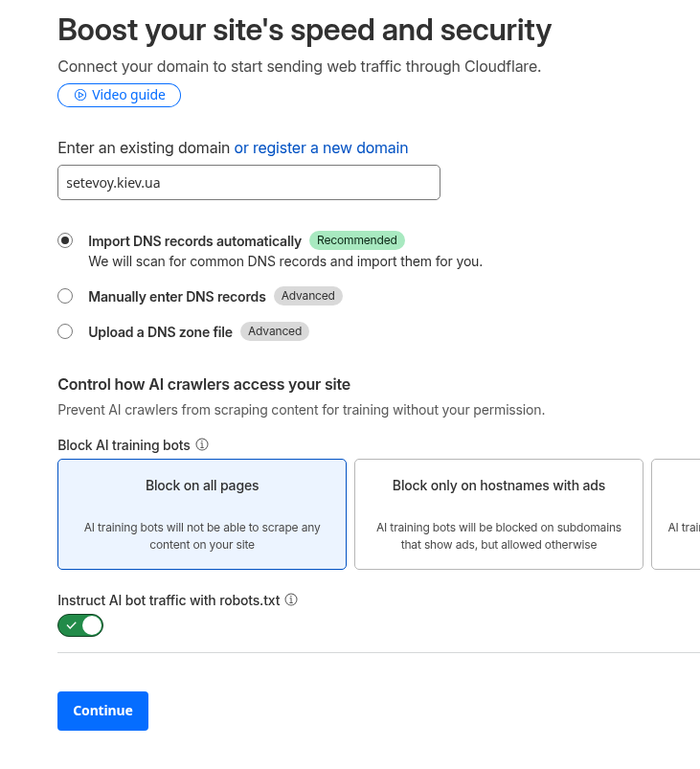Click the play icon in Video guide
The height and width of the screenshot is (769, 700).
tap(80, 95)
